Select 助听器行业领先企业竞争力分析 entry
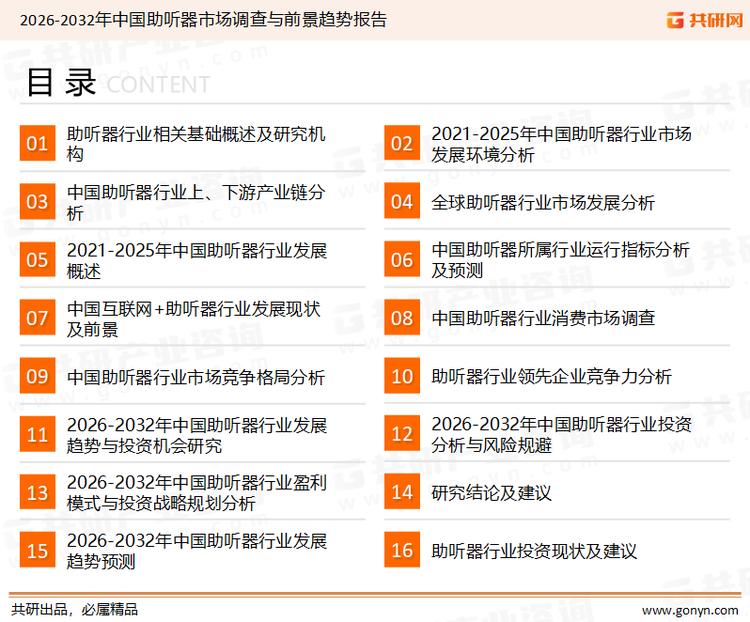 point(551,377)
